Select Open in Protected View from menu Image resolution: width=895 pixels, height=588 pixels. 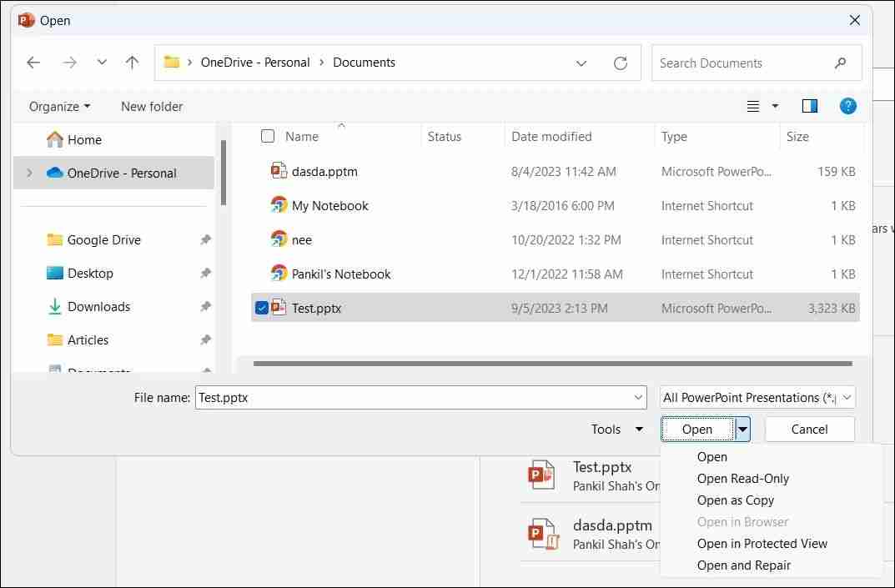[762, 543]
